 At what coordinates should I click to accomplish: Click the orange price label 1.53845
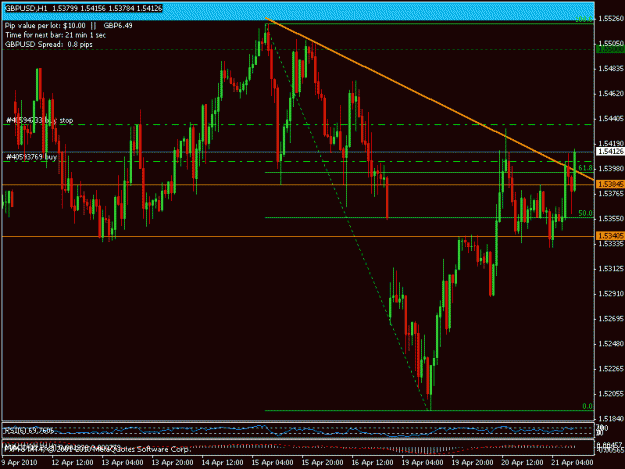(x=610, y=184)
